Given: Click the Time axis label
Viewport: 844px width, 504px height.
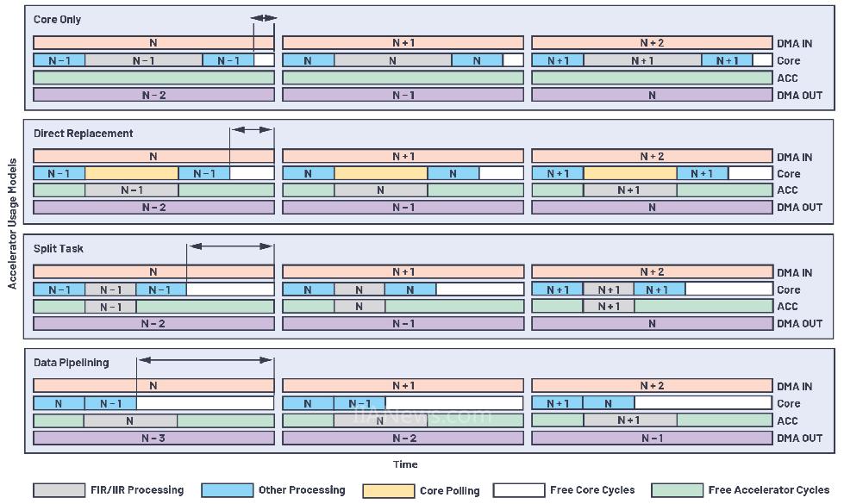Looking at the screenshot, I should pyautogui.click(x=405, y=464).
